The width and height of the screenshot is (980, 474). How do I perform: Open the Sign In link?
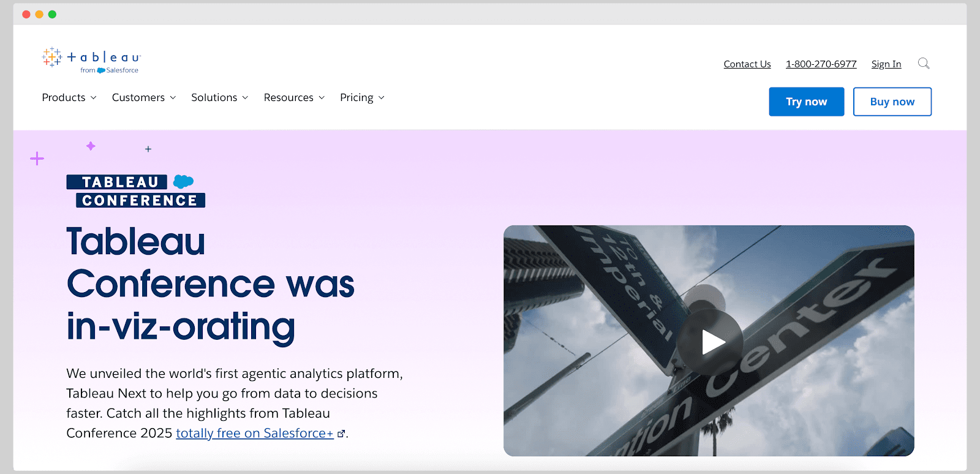[x=886, y=64]
